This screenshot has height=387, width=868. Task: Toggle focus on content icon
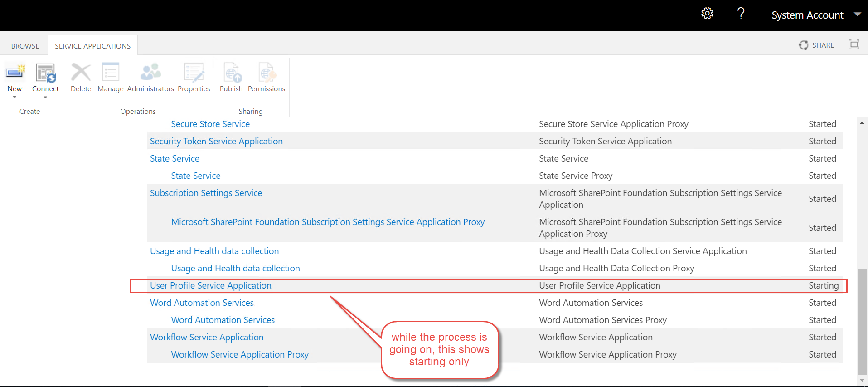point(854,44)
